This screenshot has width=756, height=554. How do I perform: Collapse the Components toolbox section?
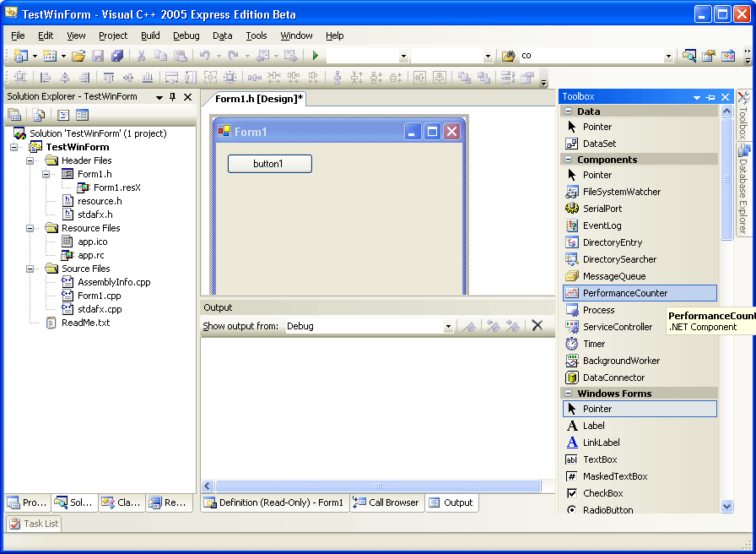[568, 160]
